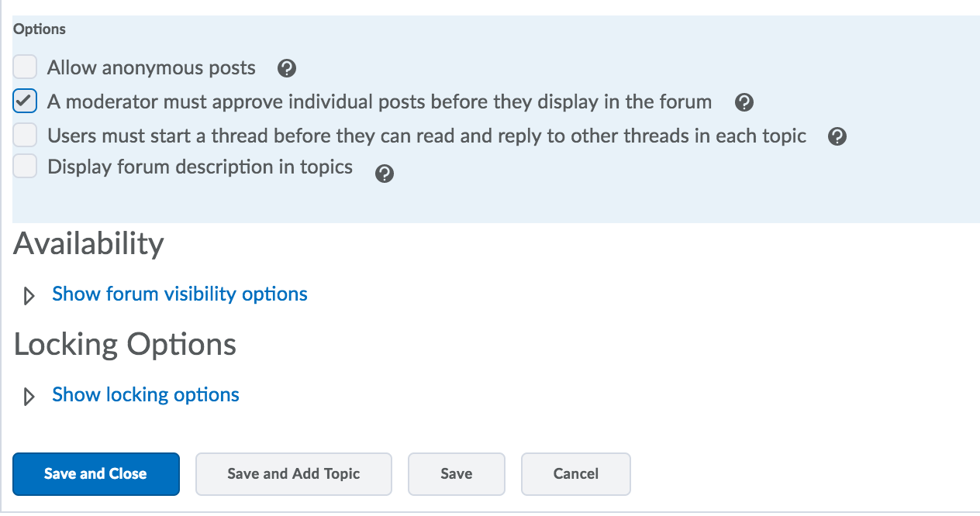Click the Availability section heading
980x516 pixels.
[x=88, y=244]
